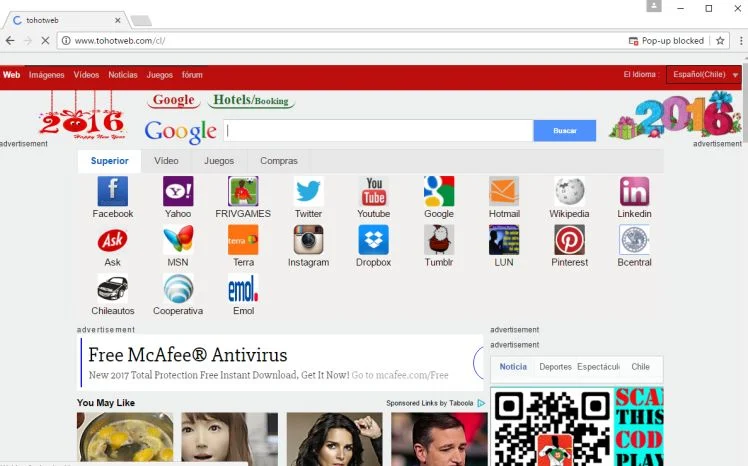Switch to the Superior tab

(x=109, y=161)
